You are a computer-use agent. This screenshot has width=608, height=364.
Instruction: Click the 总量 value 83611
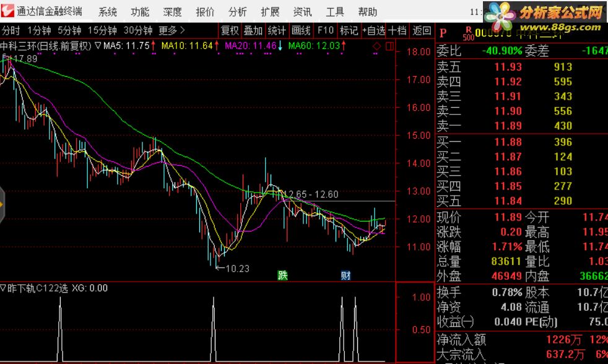pyautogui.click(x=506, y=261)
